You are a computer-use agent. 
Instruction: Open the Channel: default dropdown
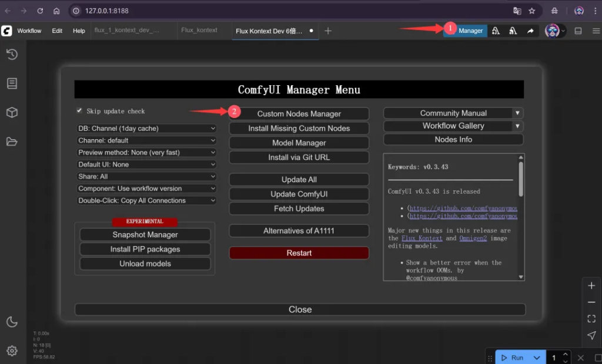pos(146,140)
